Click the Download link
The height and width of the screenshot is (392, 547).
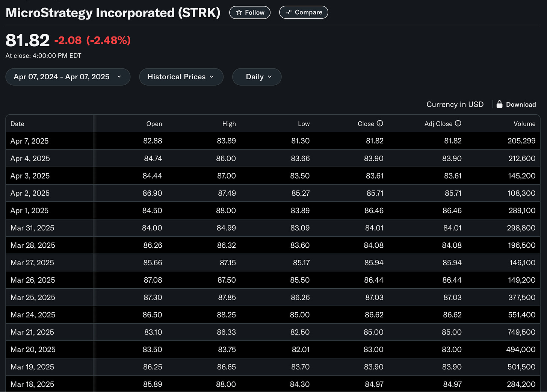(x=521, y=104)
